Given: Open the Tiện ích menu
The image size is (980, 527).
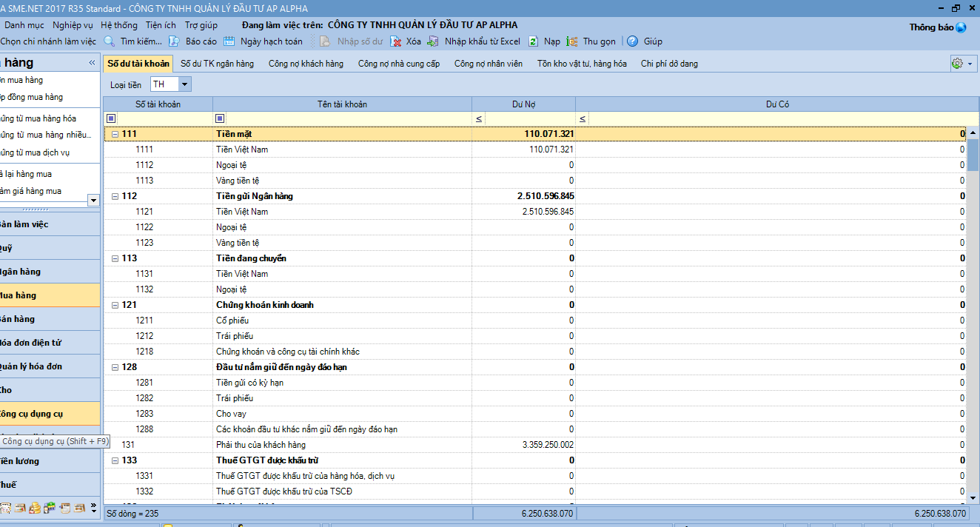Looking at the screenshot, I should (x=161, y=25).
